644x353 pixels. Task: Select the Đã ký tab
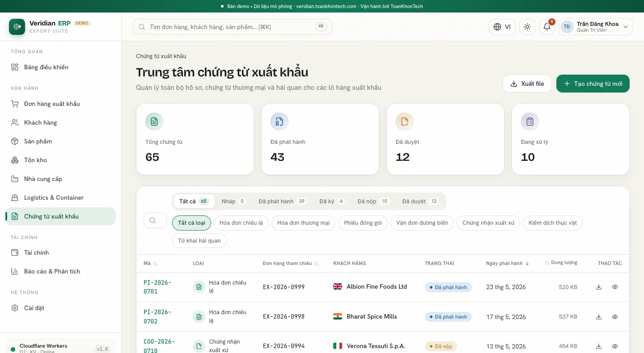(331, 201)
